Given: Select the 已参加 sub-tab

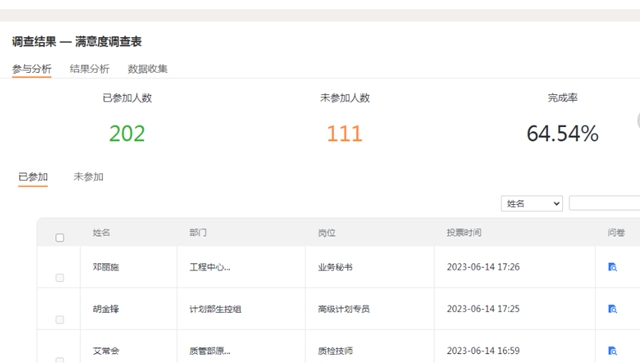Looking at the screenshot, I should click(x=33, y=177).
